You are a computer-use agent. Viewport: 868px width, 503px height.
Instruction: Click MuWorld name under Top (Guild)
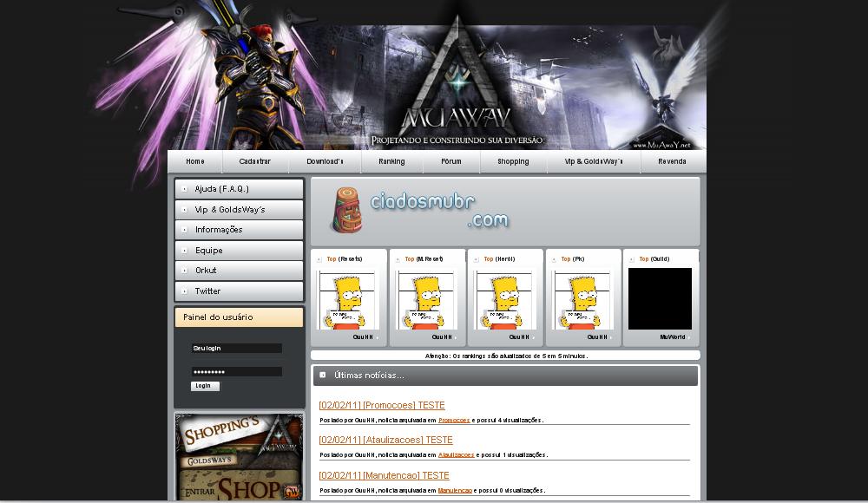coord(673,337)
